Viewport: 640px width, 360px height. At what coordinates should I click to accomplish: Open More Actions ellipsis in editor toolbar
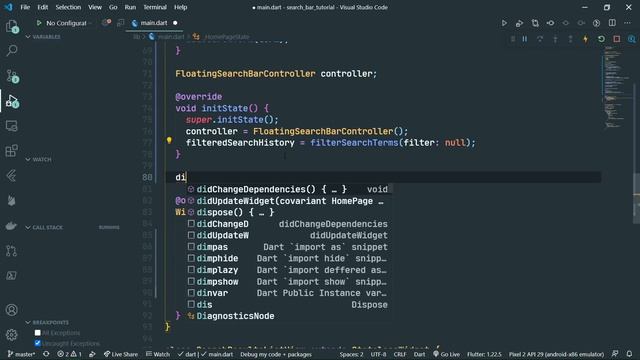628,23
